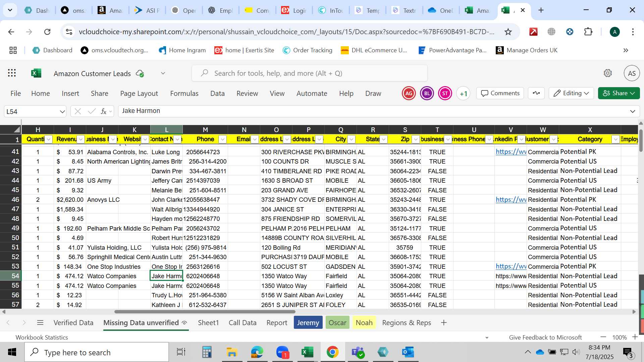Image resolution: width=644 pixels, height=362 pixels.
Task: Open the Formulas ribbon tab
Action: point(184,94)
